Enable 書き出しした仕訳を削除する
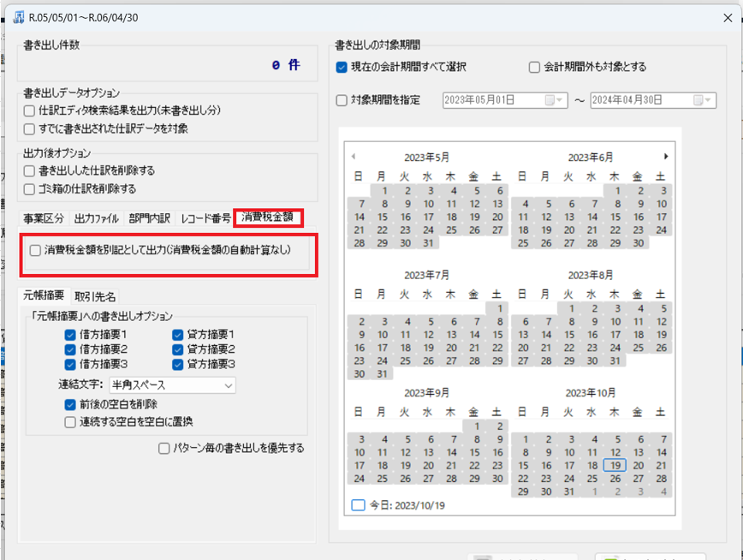743x560 pixels. tap(29, 170)
